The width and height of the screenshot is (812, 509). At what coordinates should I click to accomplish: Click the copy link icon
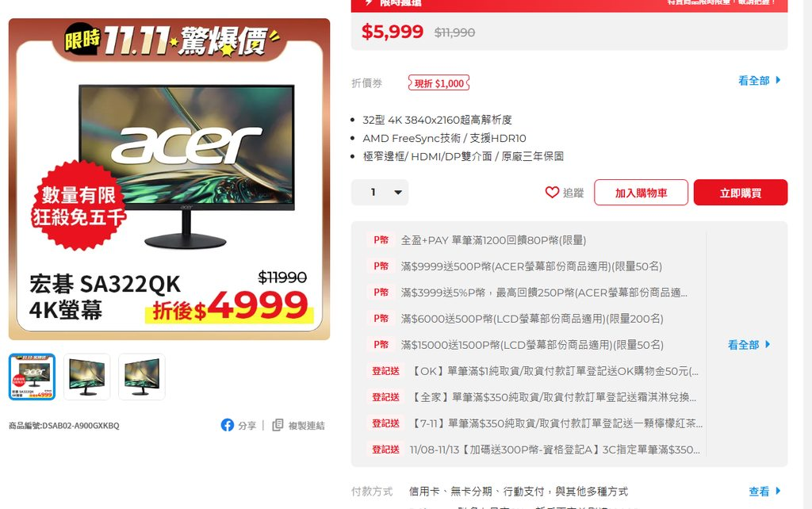[278, 425]
